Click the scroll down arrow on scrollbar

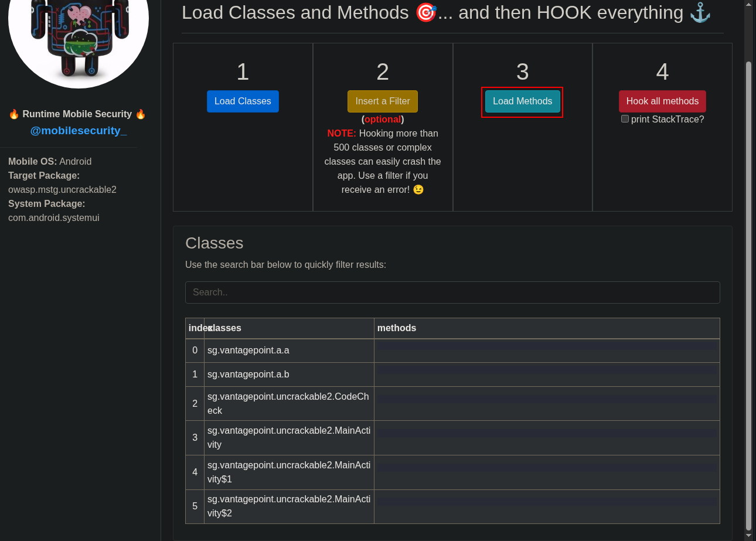tap(748, 536)
